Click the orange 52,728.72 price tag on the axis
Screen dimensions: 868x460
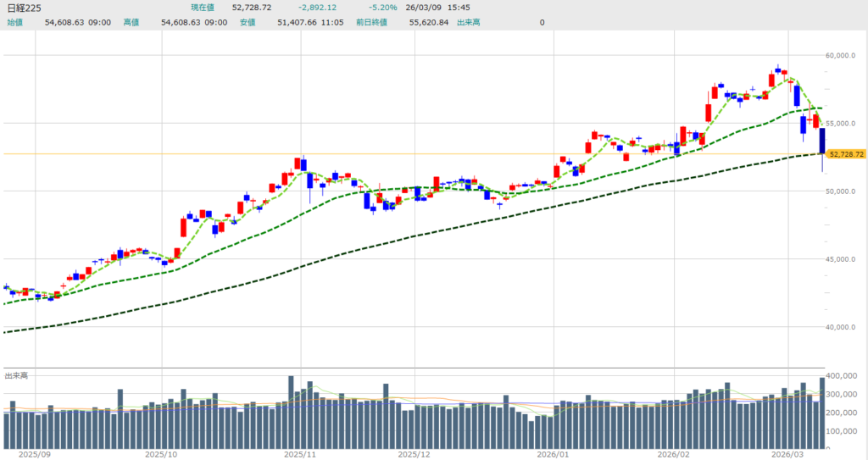point(845,154)
